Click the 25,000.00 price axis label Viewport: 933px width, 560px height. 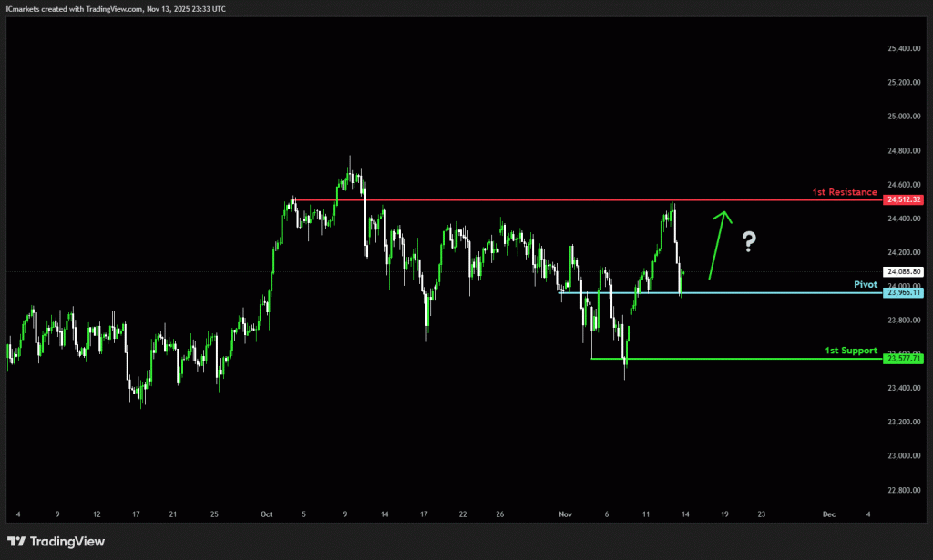(903, 117)
